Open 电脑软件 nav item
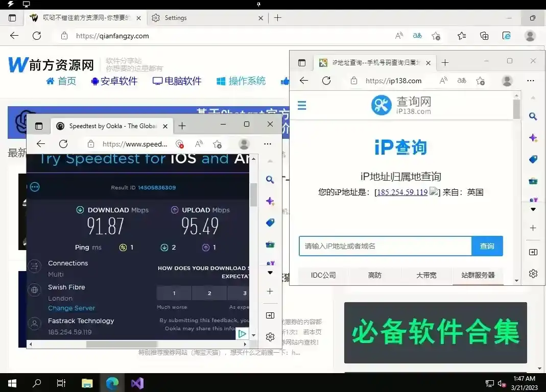Viewport: 546px width, 392px height. pos(177,81)
